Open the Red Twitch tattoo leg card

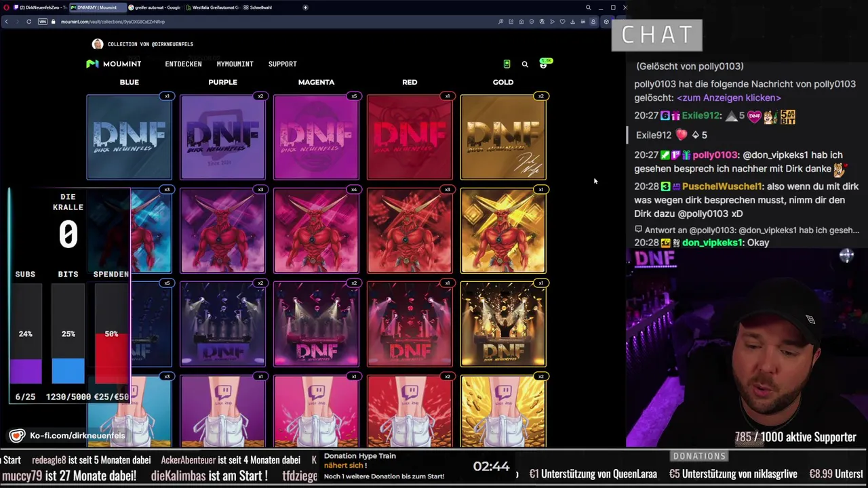(410, 411)
